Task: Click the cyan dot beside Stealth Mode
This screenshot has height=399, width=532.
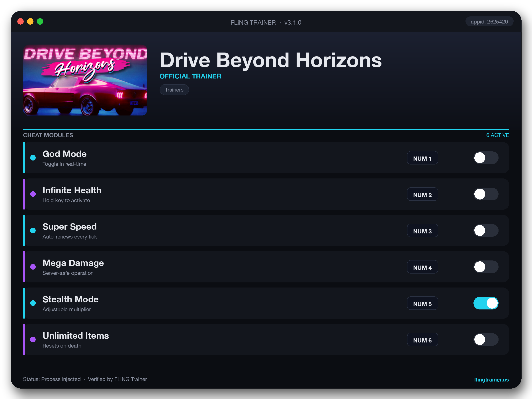Action: [33, 303]
